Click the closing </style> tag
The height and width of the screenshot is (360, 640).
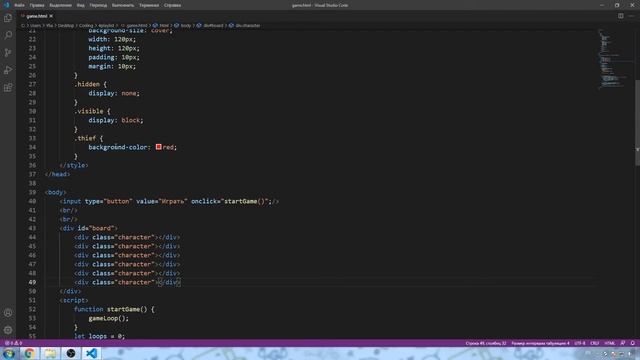(x=74, y=165)
